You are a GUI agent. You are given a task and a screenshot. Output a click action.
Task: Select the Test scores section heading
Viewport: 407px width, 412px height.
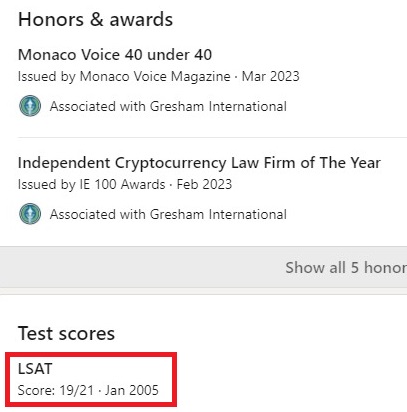pyautogui.click(x=66, y=333)
